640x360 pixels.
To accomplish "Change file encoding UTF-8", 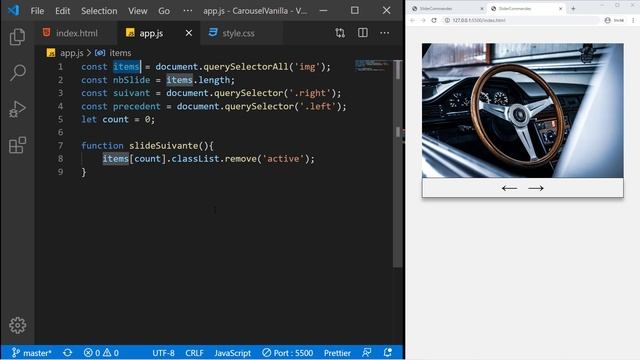I will (x=163, y=353).
